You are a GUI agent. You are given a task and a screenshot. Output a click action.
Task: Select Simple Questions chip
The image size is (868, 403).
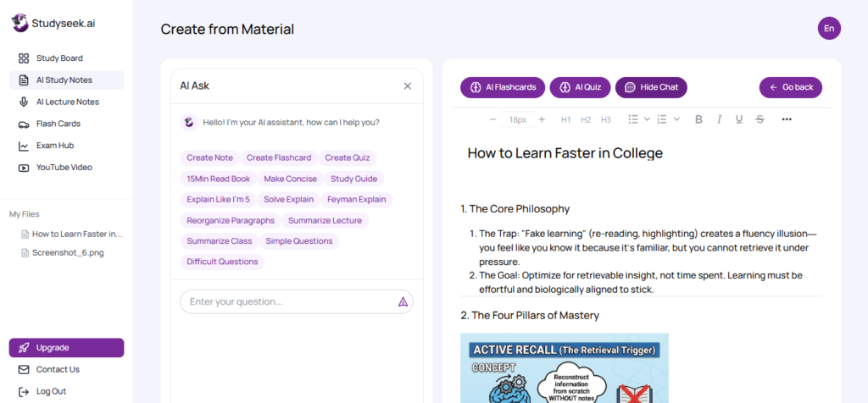pos(299,241)
